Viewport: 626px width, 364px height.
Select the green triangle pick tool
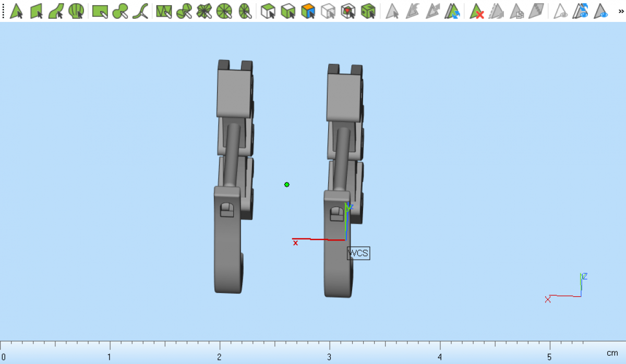coord(17,11)
